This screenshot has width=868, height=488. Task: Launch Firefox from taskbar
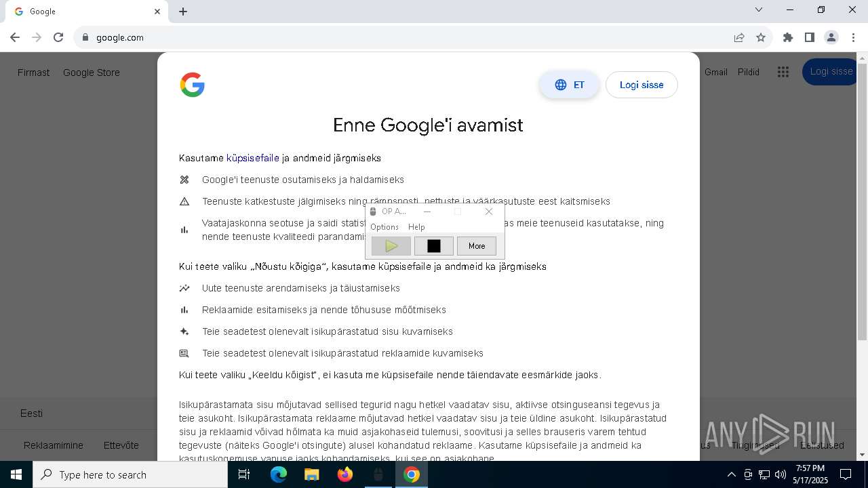click(345, 474)
